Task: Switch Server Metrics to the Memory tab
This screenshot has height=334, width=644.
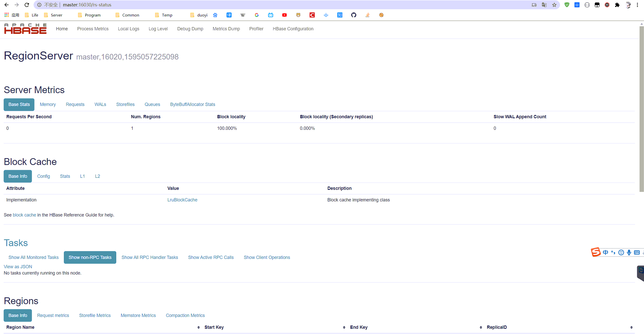Action: (48, 104)
